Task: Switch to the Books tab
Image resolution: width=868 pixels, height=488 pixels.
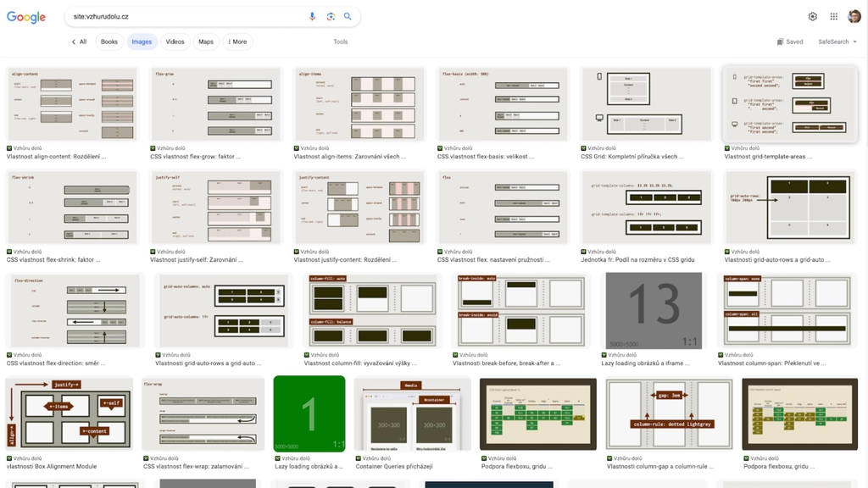Action: point(109,42)
